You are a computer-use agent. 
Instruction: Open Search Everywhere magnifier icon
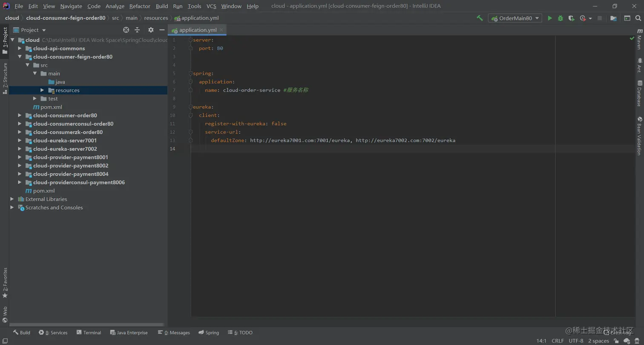click(x=638, y=18)
